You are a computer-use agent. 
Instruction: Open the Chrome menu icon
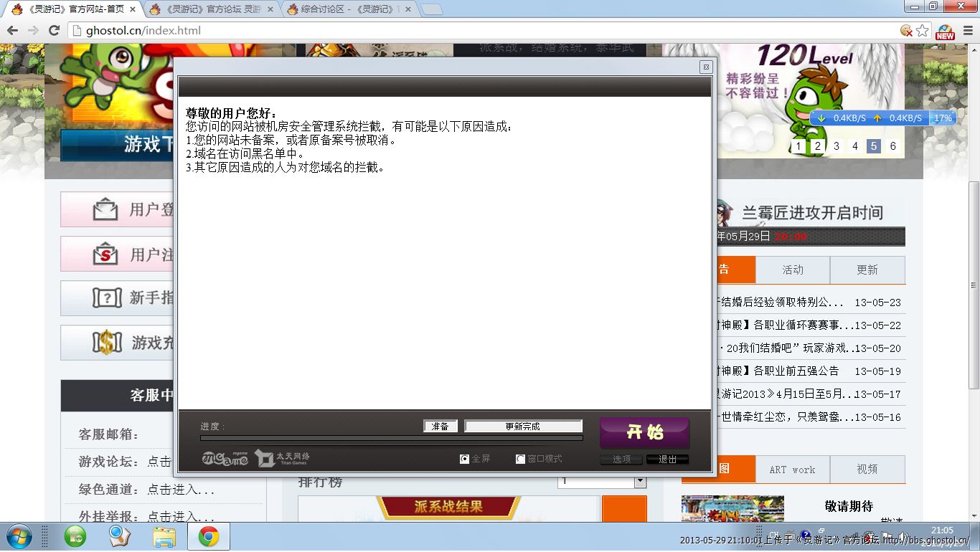tap(967, 30)
